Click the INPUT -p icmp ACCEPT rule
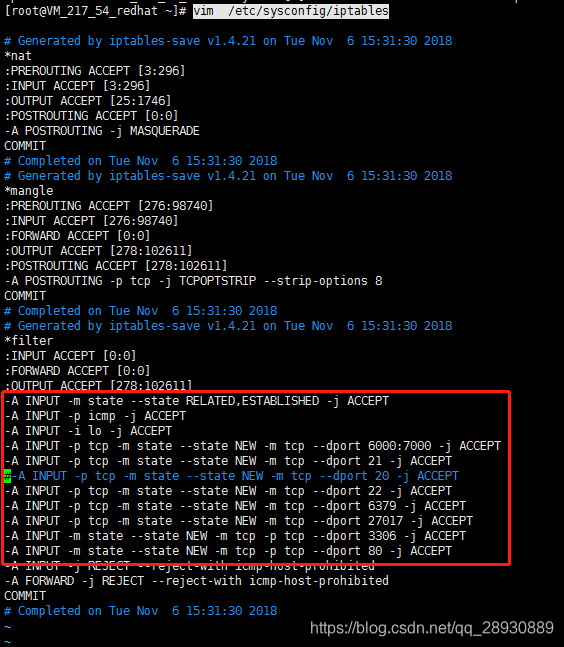The image size is (564, 647). point(95,416)
